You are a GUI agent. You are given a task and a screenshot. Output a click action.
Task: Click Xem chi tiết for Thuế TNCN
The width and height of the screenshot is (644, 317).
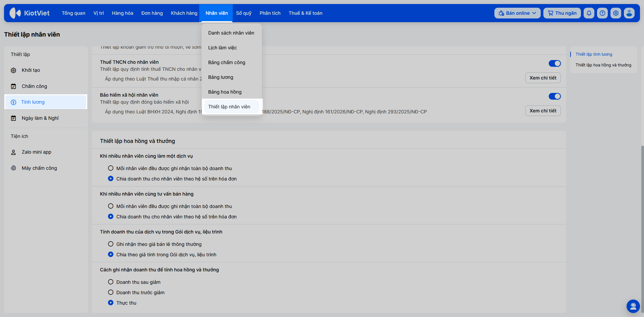pyautogui.click(x=543, y=78)
